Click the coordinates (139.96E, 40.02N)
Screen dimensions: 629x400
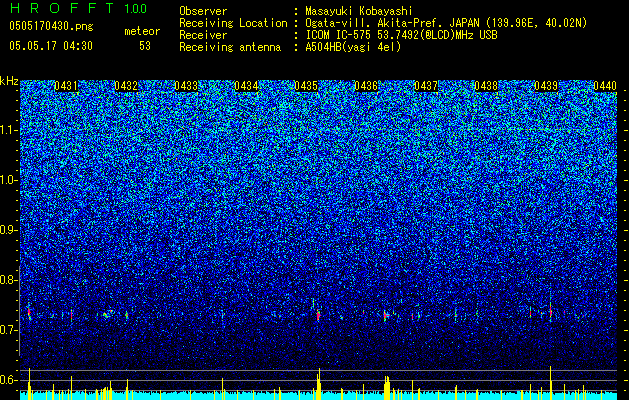click(535, 23)
